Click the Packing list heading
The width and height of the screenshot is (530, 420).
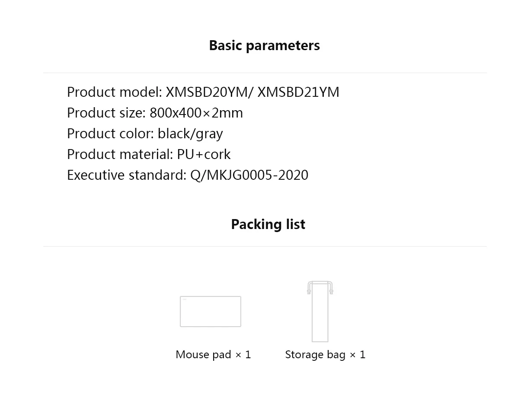point(268,224)
